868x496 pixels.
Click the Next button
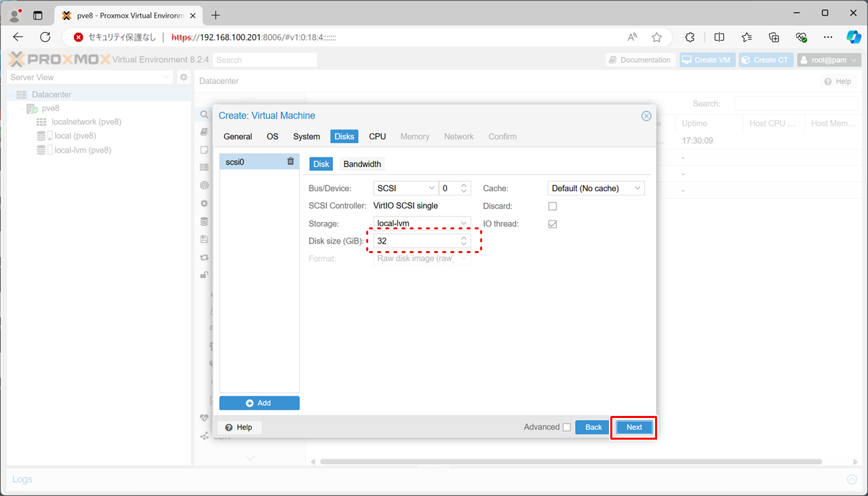pos(634,427)
